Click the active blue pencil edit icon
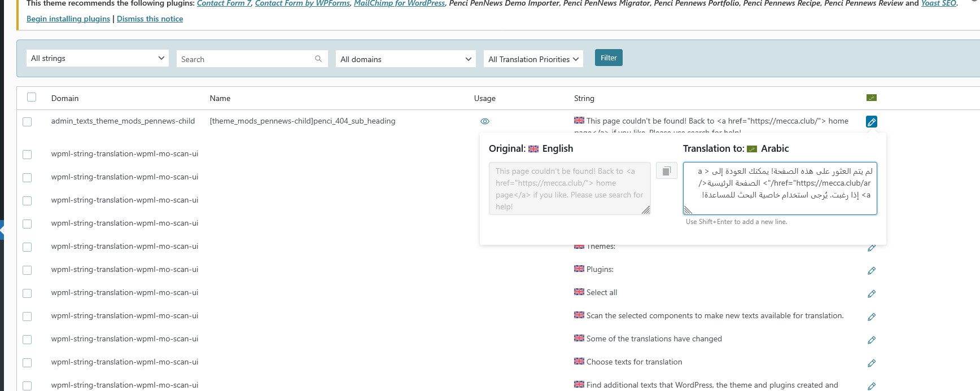This screenshot has width=980, height=391. (871, 122)
